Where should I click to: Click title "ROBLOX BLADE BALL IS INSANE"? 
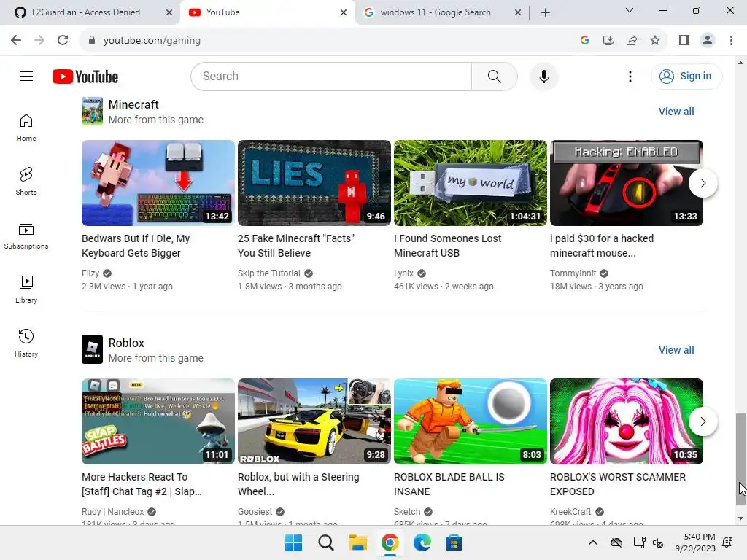tap(449, 484)
